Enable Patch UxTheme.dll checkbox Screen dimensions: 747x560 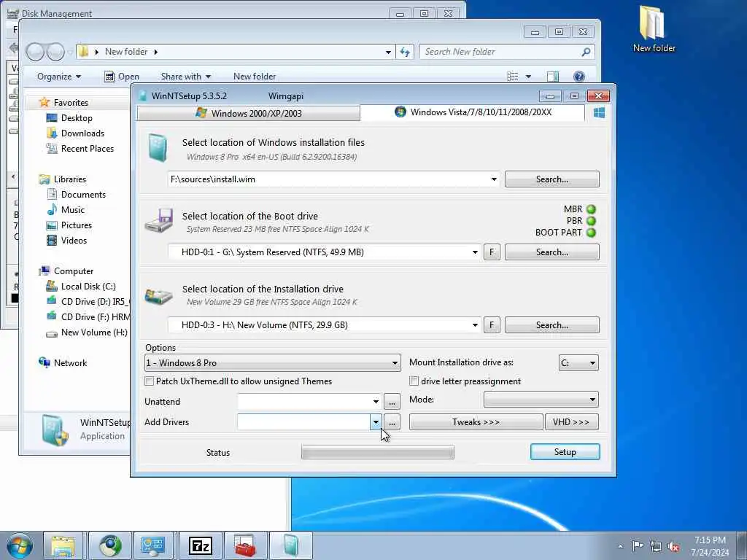pos(149,381)
